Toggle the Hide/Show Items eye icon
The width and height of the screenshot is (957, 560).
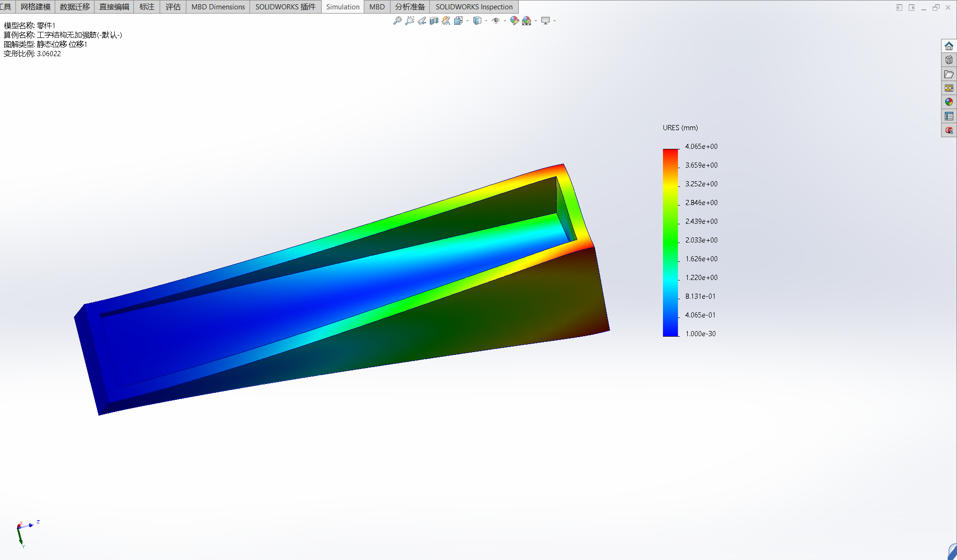pos(496,21)
